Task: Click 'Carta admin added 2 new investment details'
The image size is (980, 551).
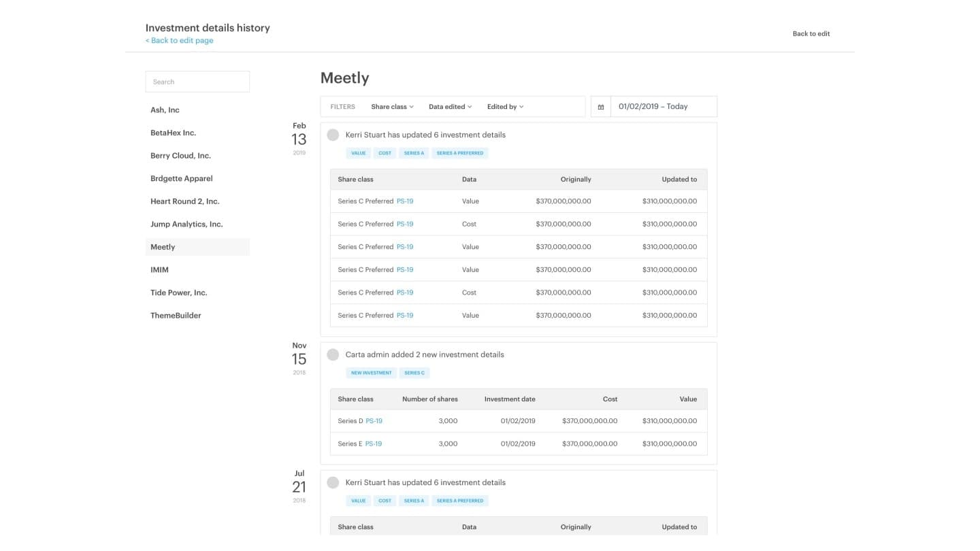Action: coord(425,354)
